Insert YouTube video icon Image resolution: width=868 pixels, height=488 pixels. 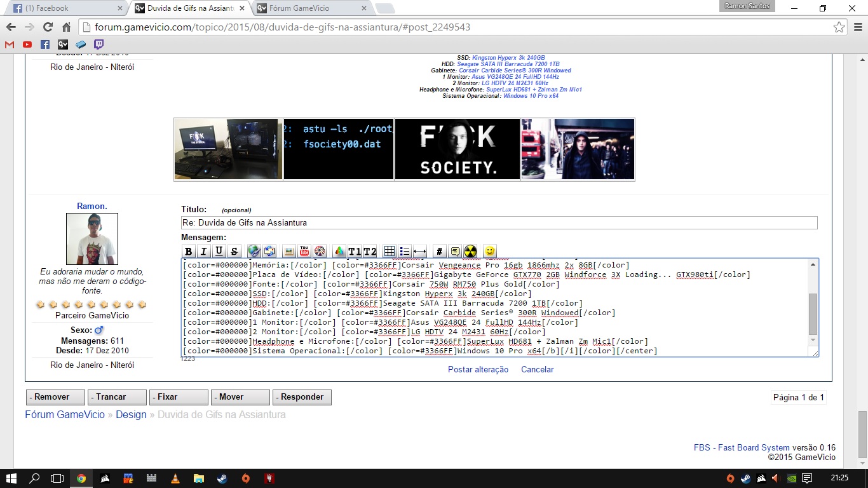coord(304,251)
